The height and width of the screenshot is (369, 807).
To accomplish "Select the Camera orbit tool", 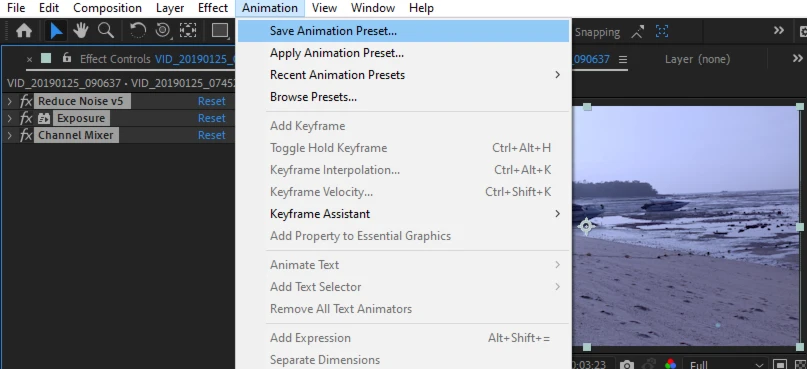I will [163, 31].
